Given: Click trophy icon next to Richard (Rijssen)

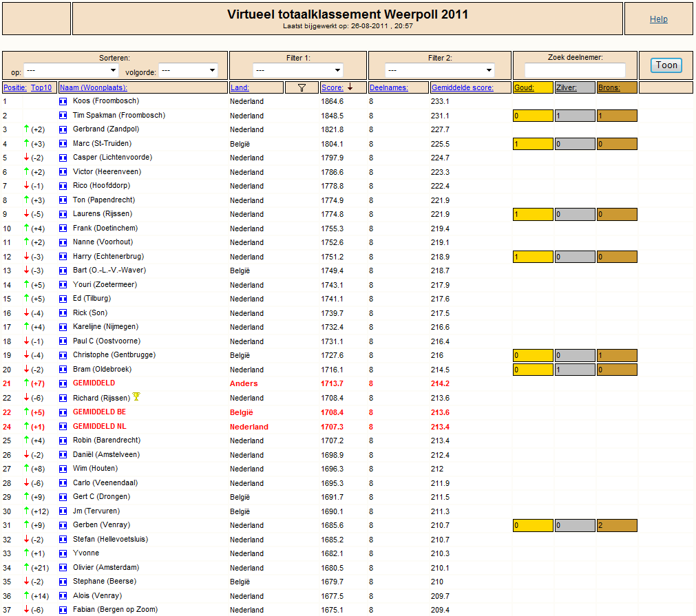Looking at the screenshot, I should point(136,396).
